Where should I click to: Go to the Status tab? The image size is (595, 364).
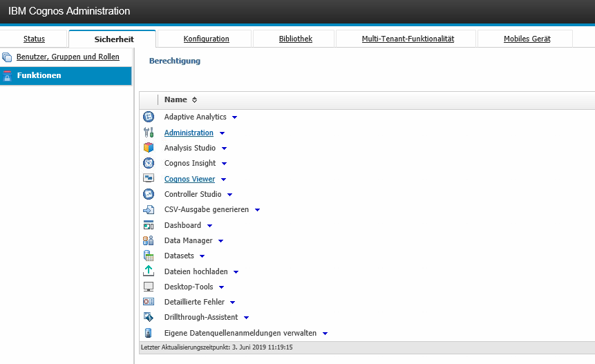[34, 39]
